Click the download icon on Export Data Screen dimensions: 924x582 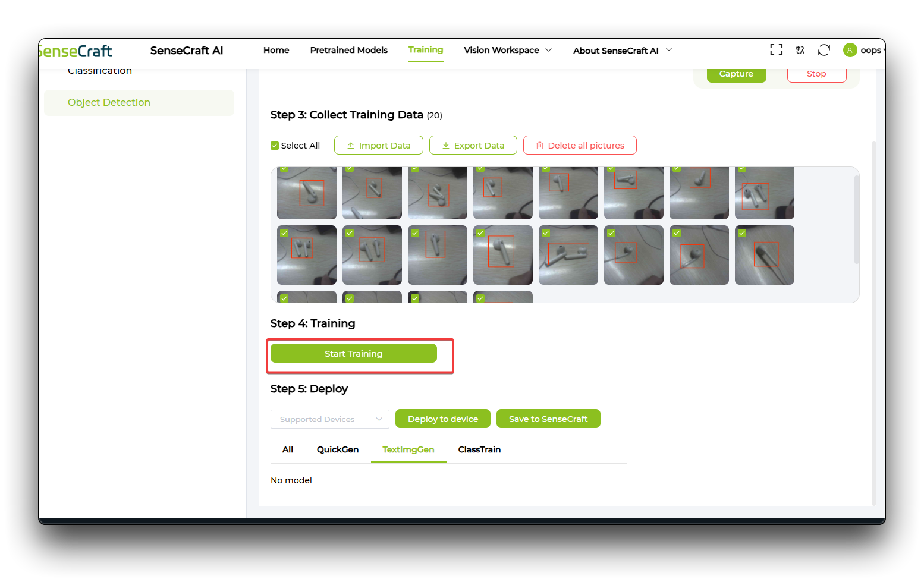pyautogui.click(x=446, y=145)
